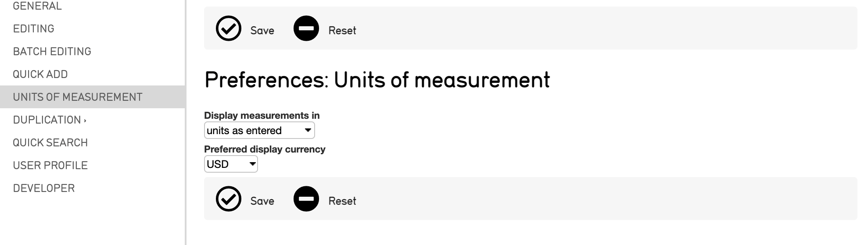Select Units of Measurement menu item

pos(78,97)
